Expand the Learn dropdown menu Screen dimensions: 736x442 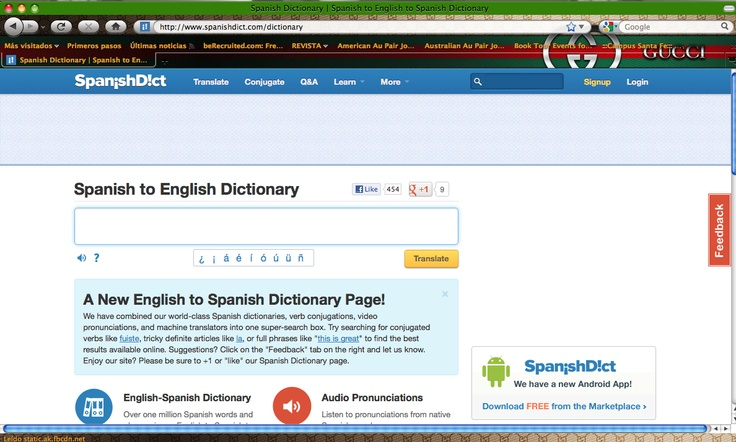(x=349, y=82)
